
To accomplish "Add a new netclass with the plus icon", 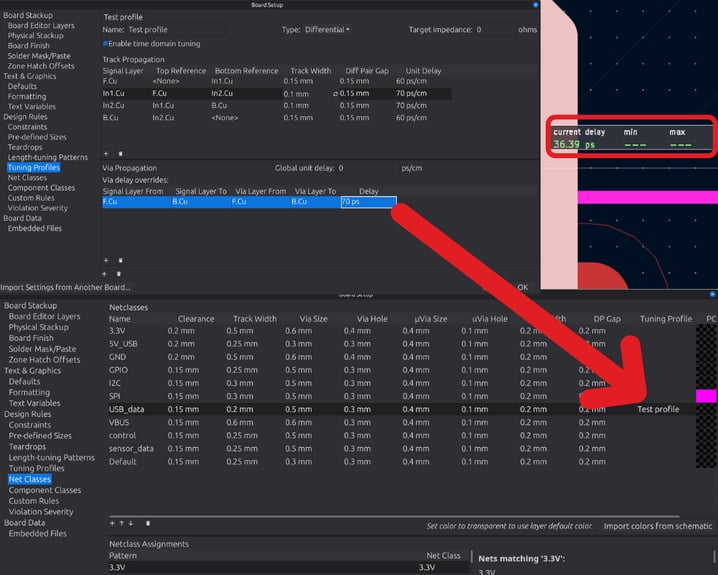I will 112,523.
